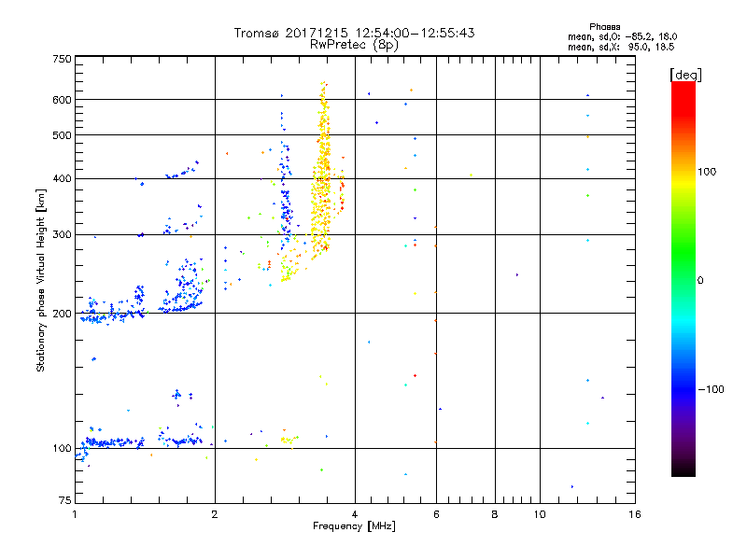Click x-axis tick label '10'

[x=540, y=514]
